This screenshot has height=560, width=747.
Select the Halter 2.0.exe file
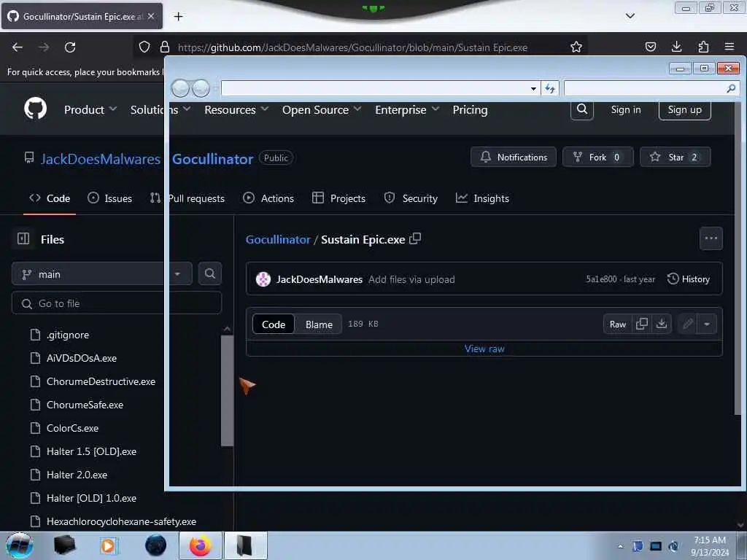77,475
